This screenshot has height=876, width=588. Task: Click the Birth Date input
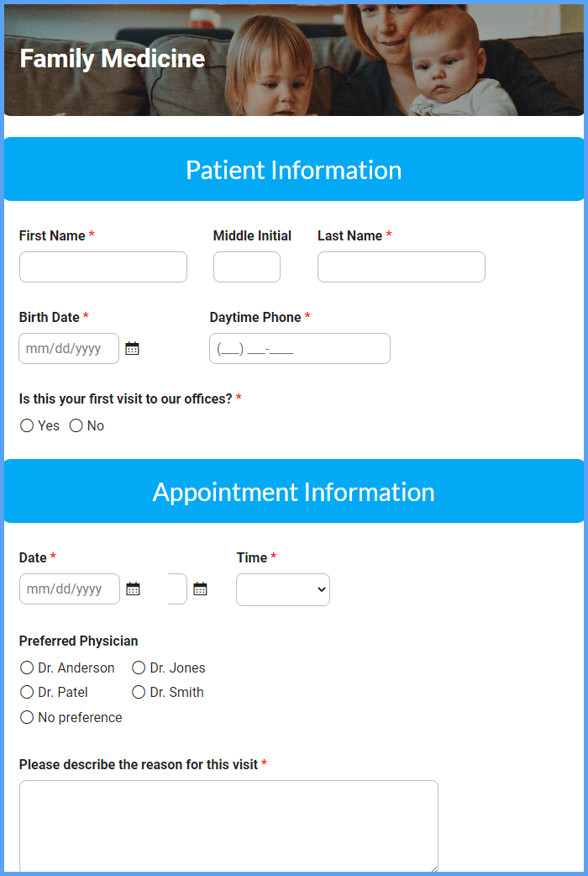click(x=69, y=349)
